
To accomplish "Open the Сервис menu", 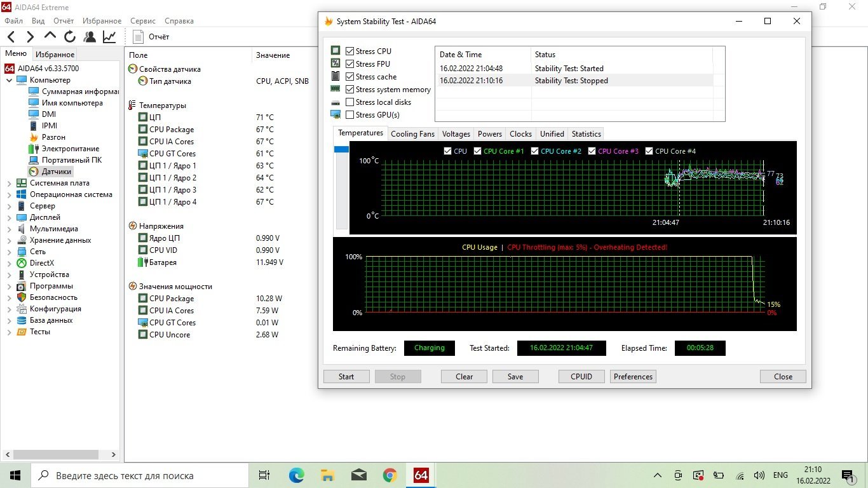I will point(143,21).
